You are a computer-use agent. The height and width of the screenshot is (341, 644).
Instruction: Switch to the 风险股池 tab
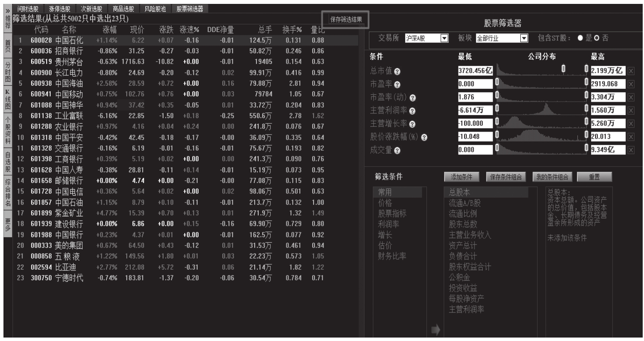pos(155,8)
